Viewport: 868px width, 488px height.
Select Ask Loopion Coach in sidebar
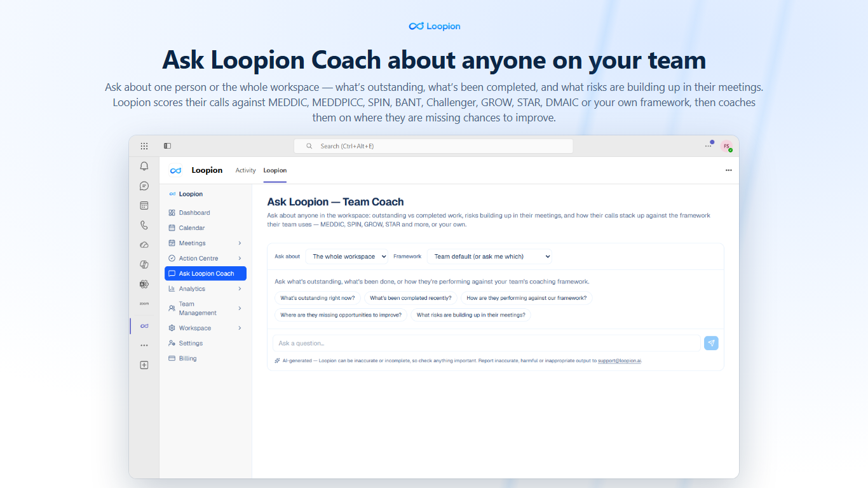205,274
